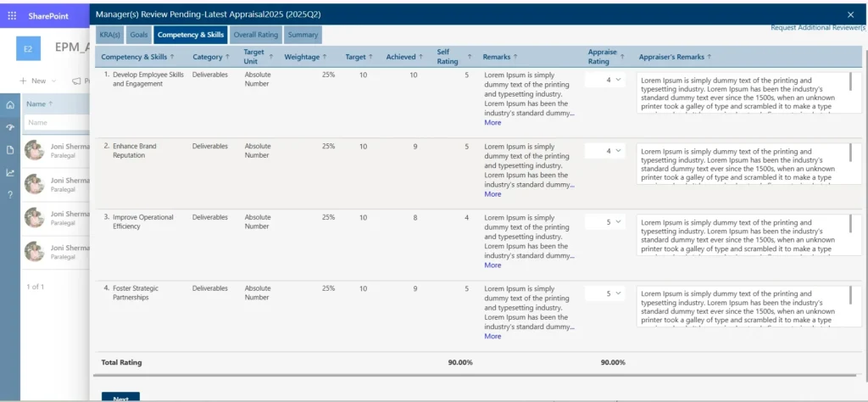This screenshot has height=402, width=868.
Task: Click Request Additional Reviewer link
Action: click(x=818, y=28)
